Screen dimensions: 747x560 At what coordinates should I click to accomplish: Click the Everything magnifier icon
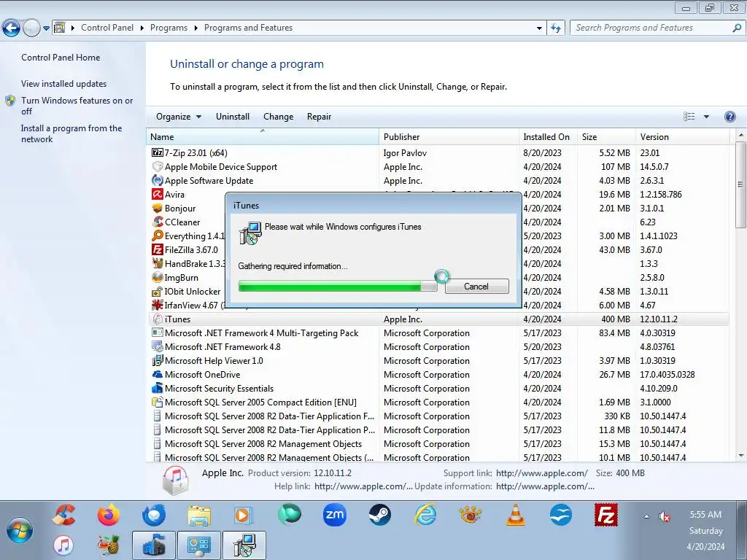158,236
